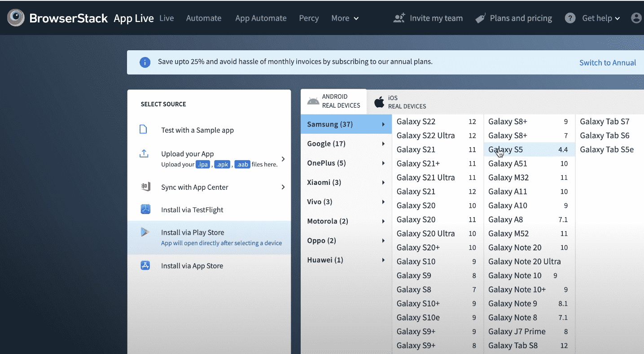Open the user account avatar icon
This screenshot has width=644, height=354.
click(636, 18)
